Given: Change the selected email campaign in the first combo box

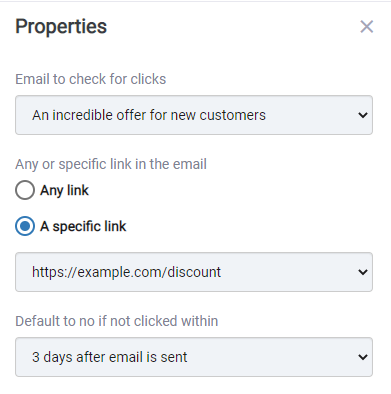Looking at the screenshot, I should (194, 115).
